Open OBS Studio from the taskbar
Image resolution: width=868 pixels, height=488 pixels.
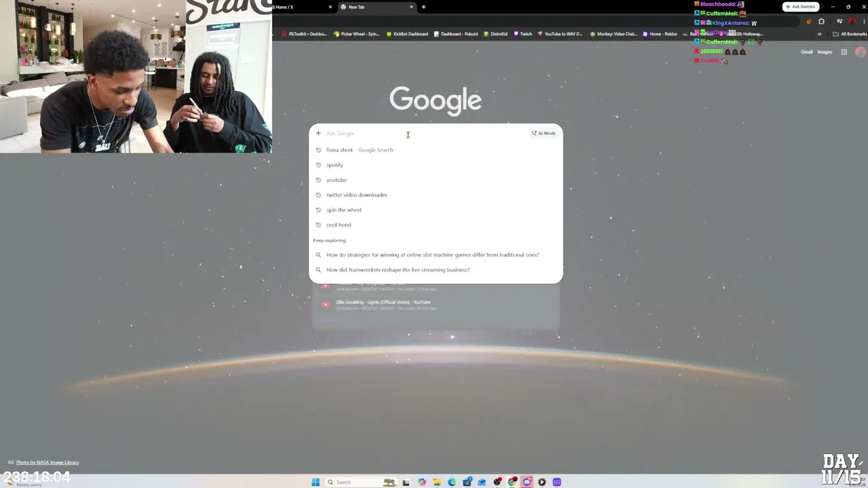497,482
